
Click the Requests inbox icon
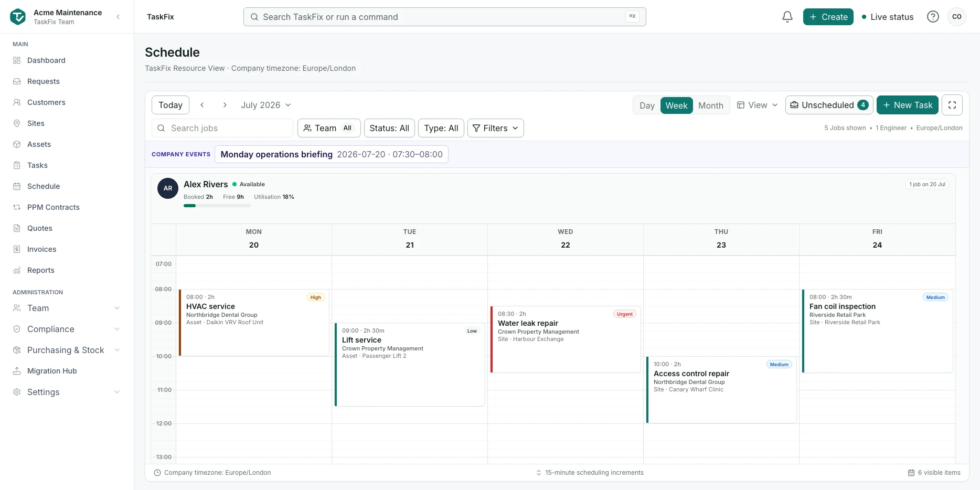pos(17,81)
